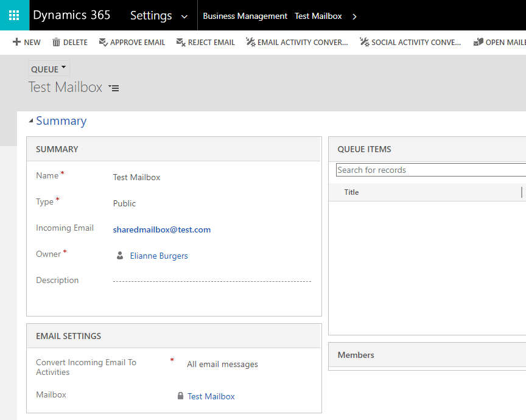Click the Delete trash can icon

pyautogui.click(x=56, y=42)
